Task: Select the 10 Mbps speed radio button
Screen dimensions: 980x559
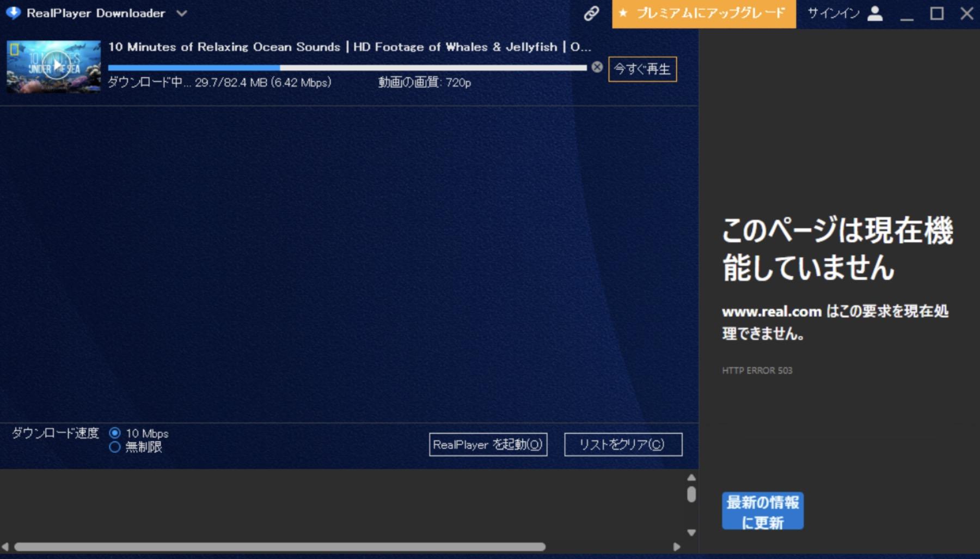Action: (115, 433)
